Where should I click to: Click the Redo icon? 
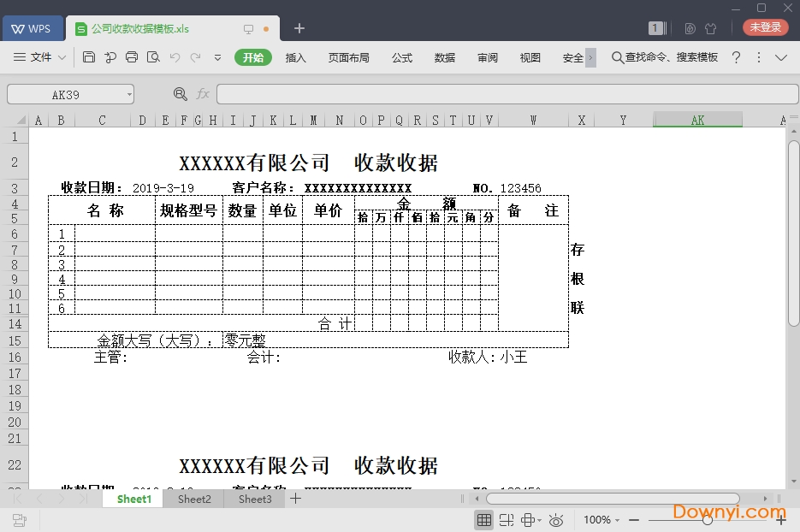(197, 57)
